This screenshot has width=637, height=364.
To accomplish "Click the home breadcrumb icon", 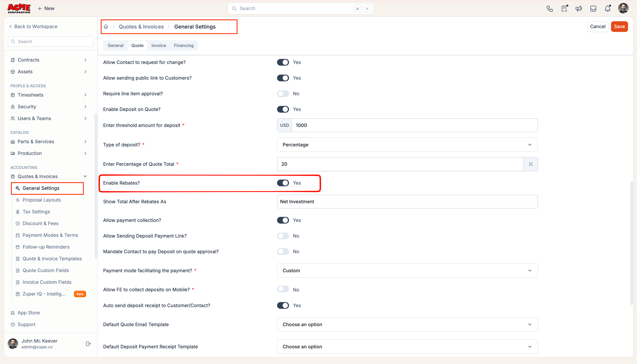I will click(x=106, y=26).
